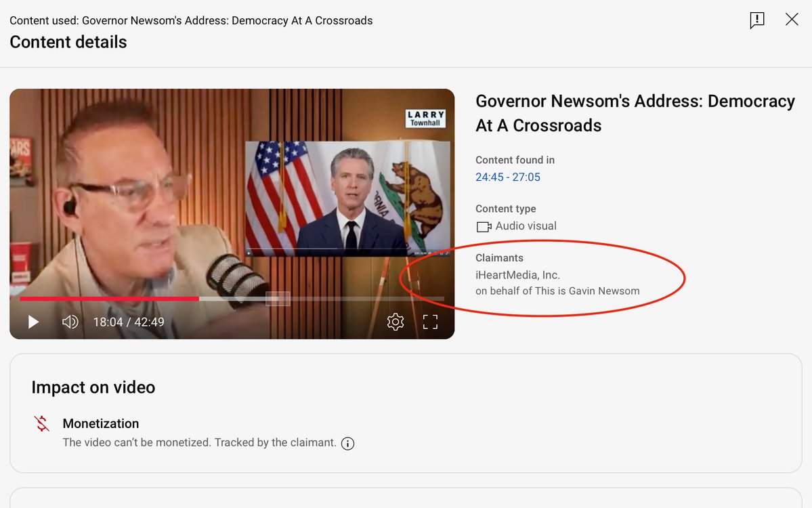The image size is (812, 508).
Task: Close the Content details dialog
Action: pyautogui.click(x=792, y=20)
